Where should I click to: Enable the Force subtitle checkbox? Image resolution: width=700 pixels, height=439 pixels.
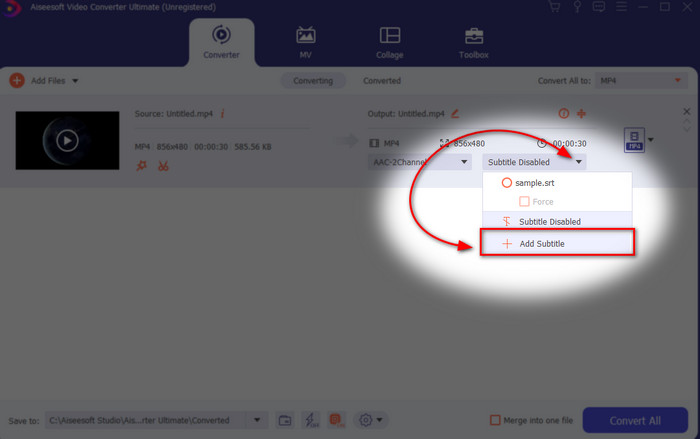524,202
